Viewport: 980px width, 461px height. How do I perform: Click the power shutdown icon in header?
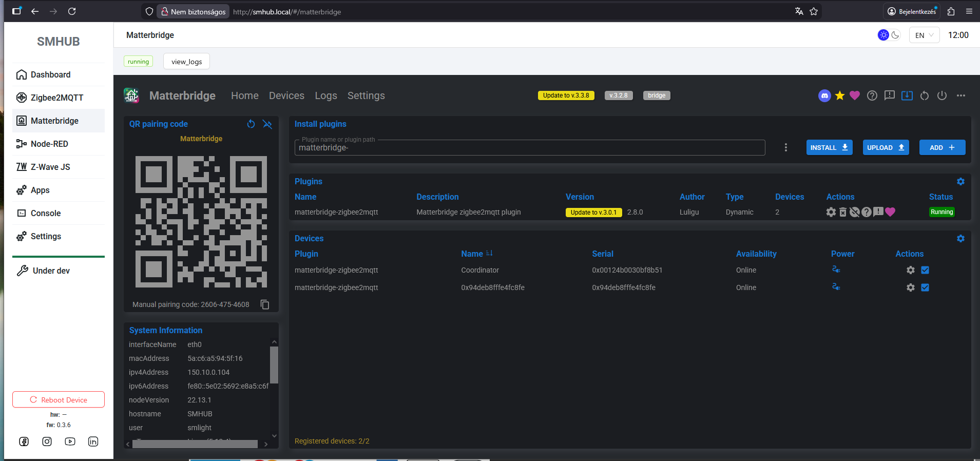(x=942, y=95)
